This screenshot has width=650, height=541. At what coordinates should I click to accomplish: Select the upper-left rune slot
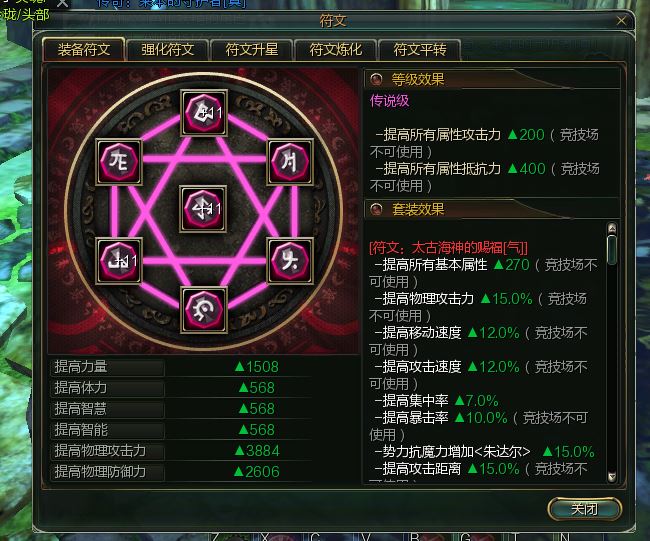119,162
